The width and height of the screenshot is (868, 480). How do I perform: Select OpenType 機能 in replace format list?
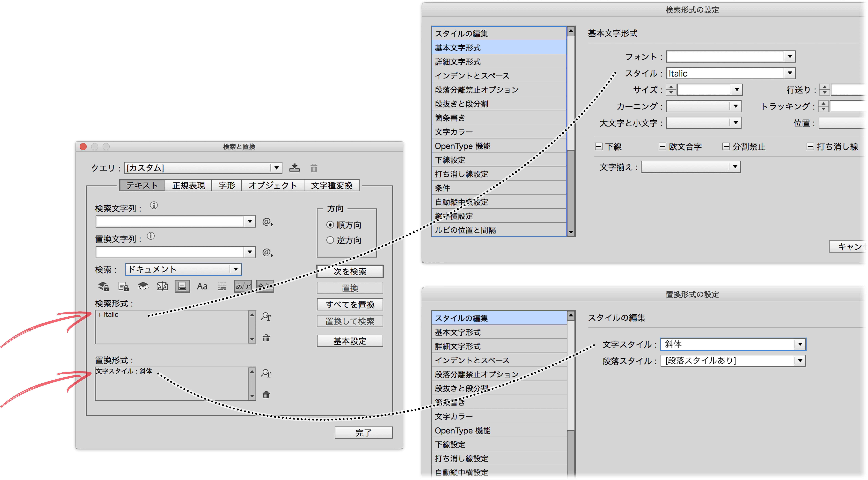499,430
